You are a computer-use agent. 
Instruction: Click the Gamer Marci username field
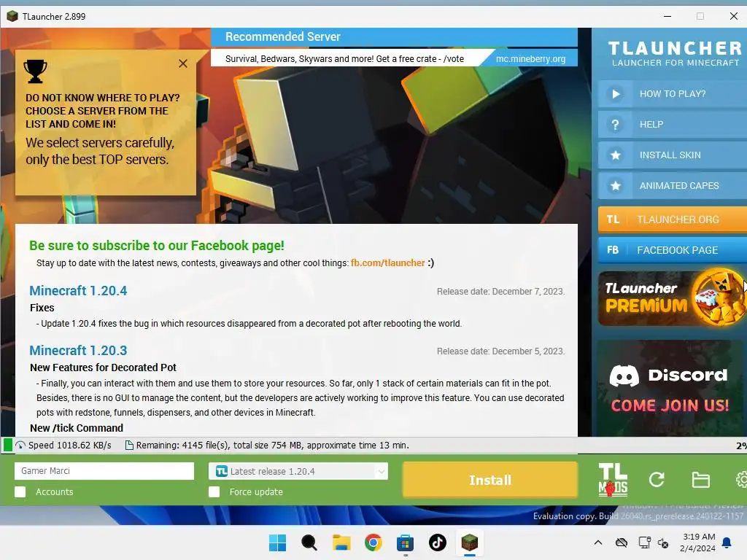pyautogui.click(x=104, y=471)
